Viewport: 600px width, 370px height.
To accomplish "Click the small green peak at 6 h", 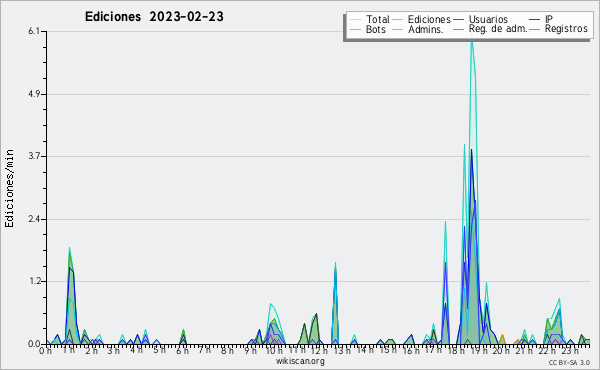I will coord(183,331).
